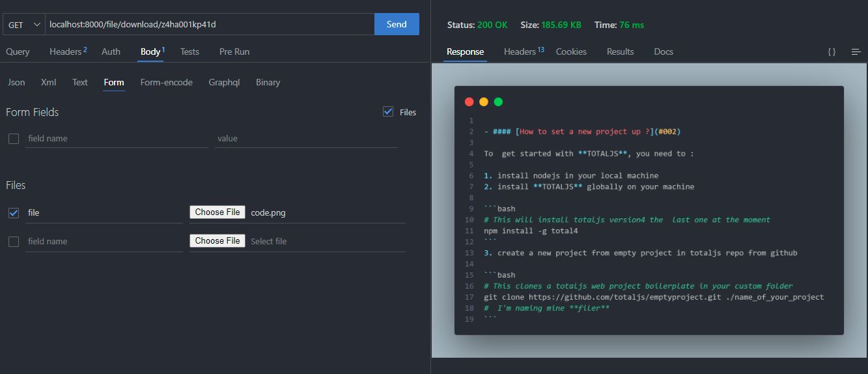Screen dimensions: 868x374
Task: Click the form field name input
Action: pos(117,138)
